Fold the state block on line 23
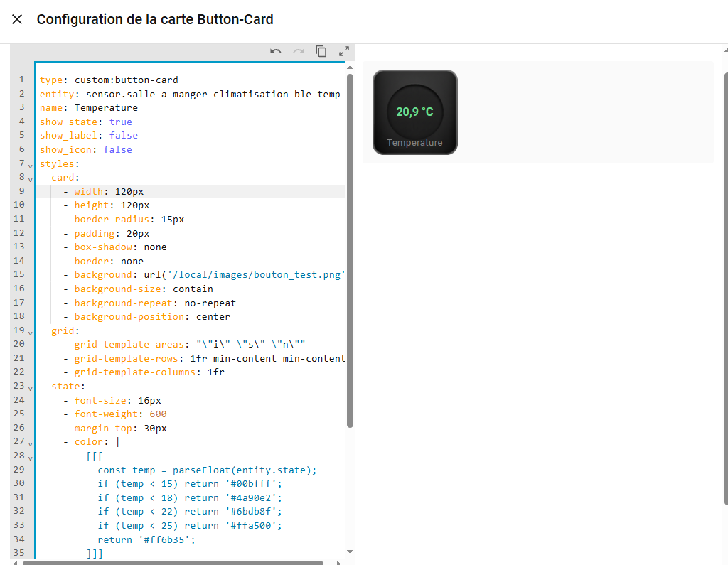The width and height of the screenshot is (728, 565). pyautogui.click(x=30, y=388)
